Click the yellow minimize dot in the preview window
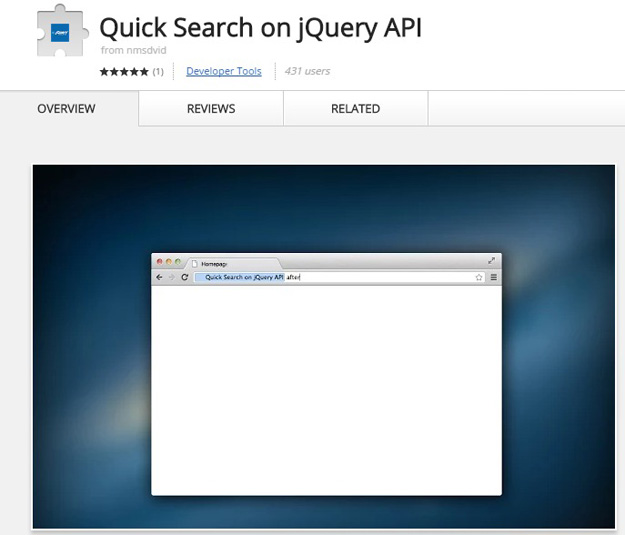Viewport: 625px width, 535px height. tap(169, 262)
